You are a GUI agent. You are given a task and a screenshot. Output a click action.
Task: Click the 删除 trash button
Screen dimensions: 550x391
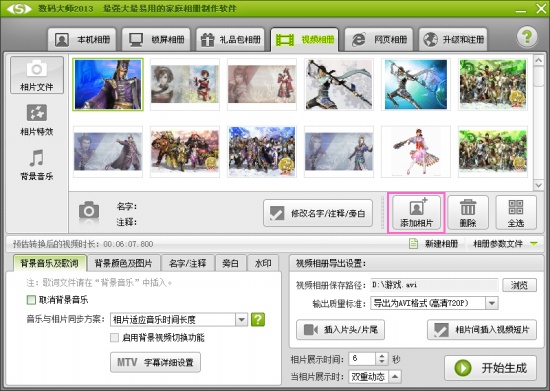468,213
